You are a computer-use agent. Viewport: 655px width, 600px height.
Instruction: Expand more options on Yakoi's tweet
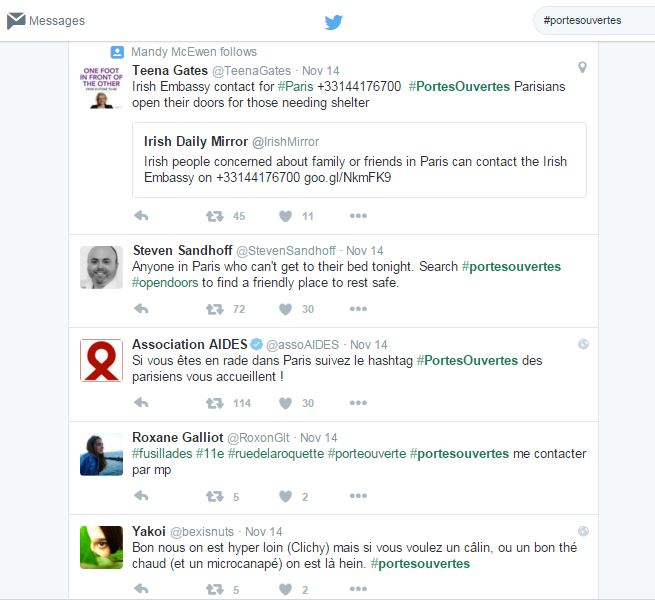point(358,590)
